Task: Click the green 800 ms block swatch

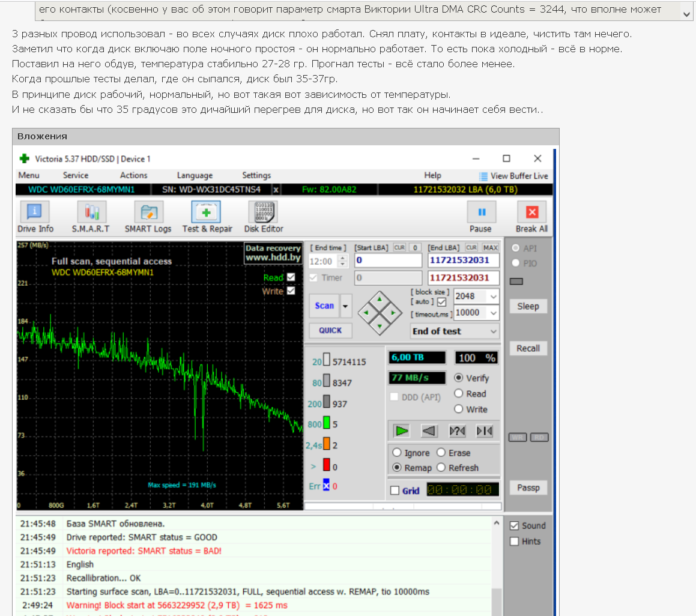Action: click(x=327, y=423)
